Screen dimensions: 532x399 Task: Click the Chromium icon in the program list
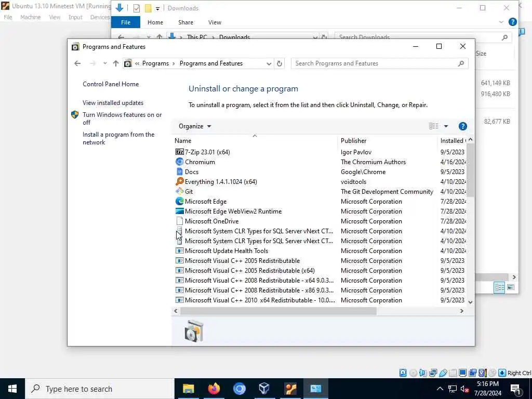tap(179, 162)
